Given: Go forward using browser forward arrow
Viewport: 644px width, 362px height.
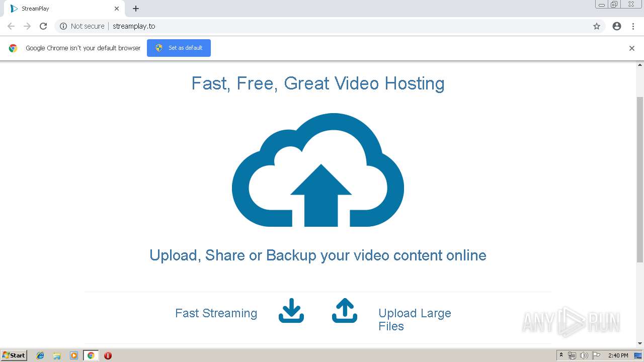Looking at the screenshot, I should (27, 26).
